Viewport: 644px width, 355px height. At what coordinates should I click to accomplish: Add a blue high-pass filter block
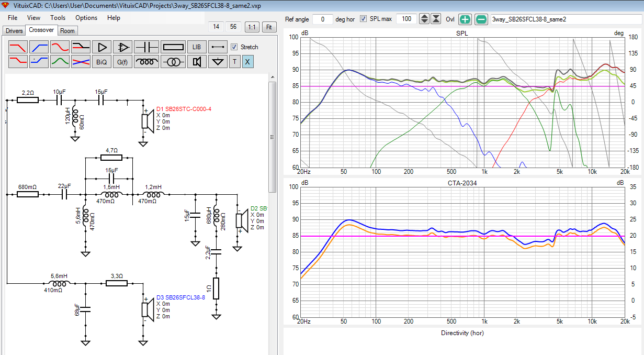(39, 47)
